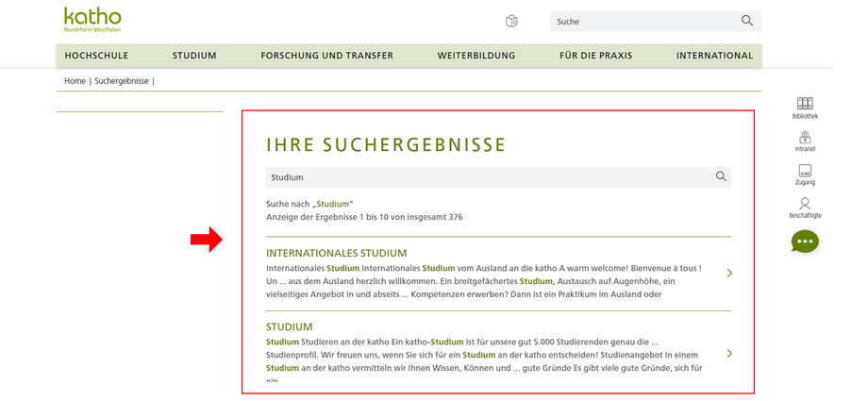
Task: Open the INTERNATIONALES STUDIUM result title
Action: (336, 253)
